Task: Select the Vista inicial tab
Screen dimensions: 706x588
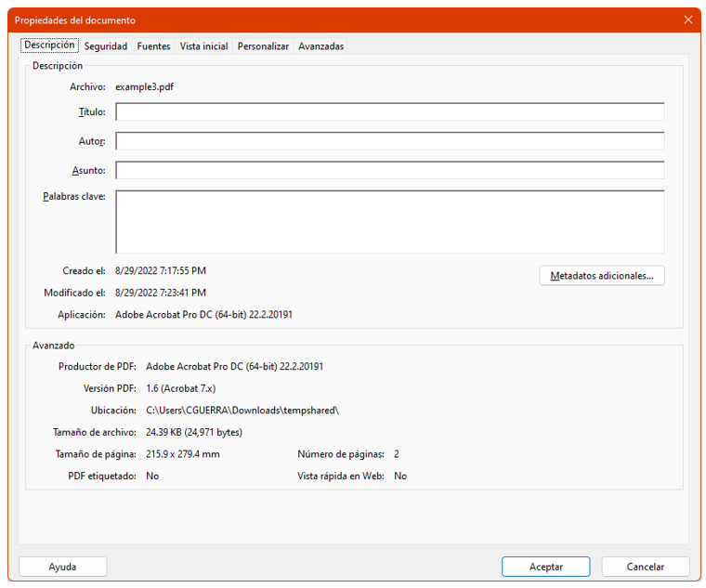Action: click(x=203, y=46)
